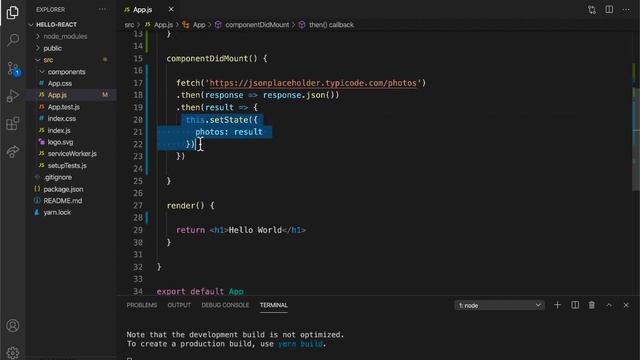Open the Explorer view in activity bar
The width and height of the screenshot is (640, 360).
(13, 13)
